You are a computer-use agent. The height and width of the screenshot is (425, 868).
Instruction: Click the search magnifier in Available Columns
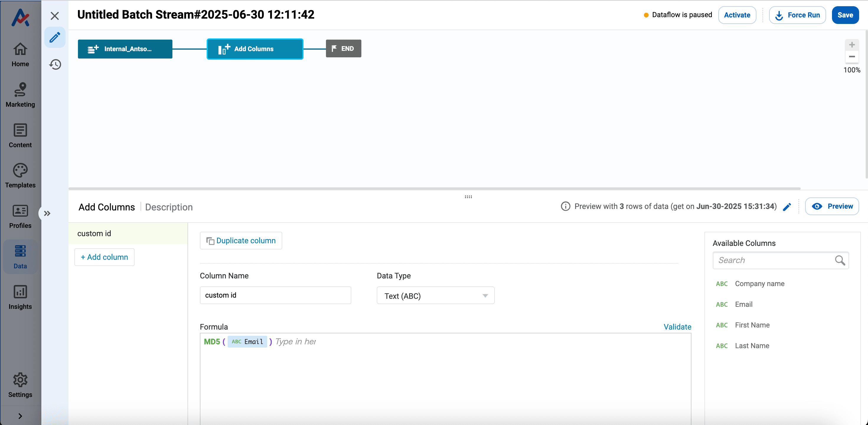(x=840, y=260)
